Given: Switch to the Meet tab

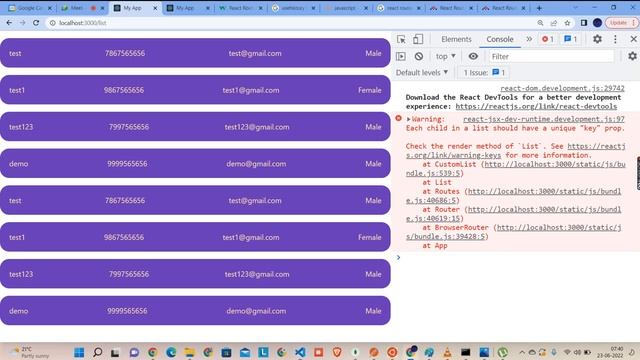Looking at the screenshot, I should (x=82, y=8).
